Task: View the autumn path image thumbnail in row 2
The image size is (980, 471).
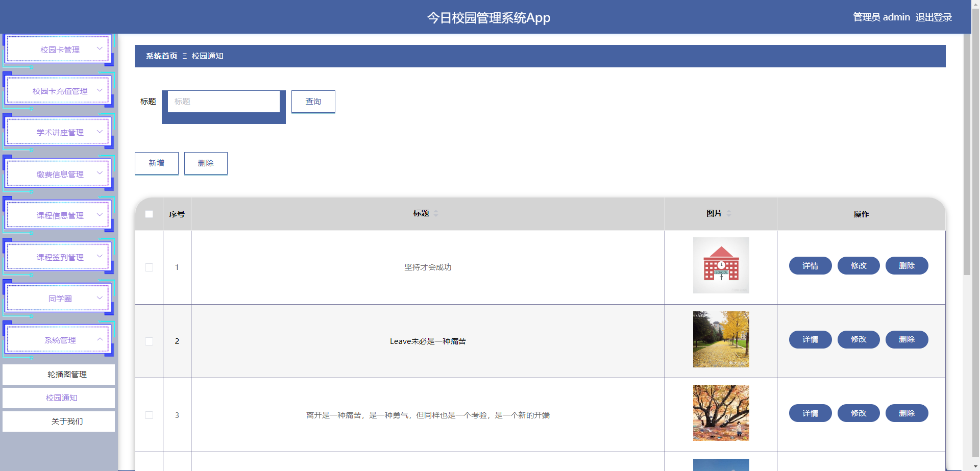Action: point(721,339)
